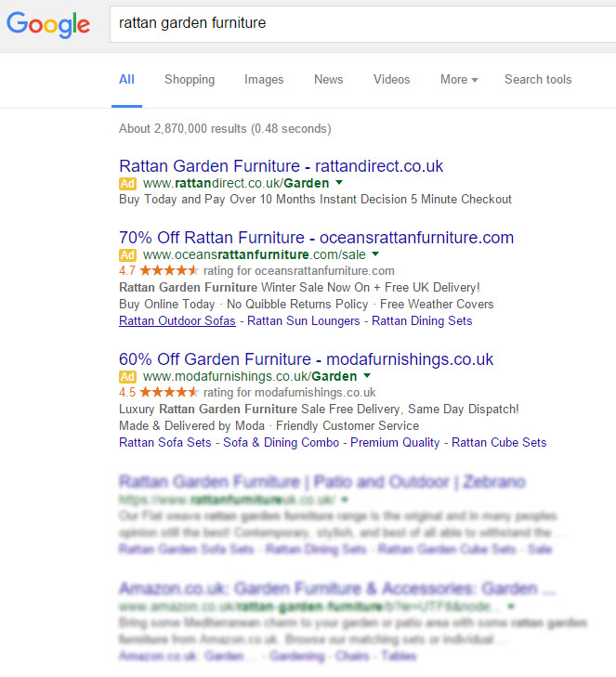Expand the More dropdown menu
The height and width of the screenshot is (677, 616).
coord(459,80)
